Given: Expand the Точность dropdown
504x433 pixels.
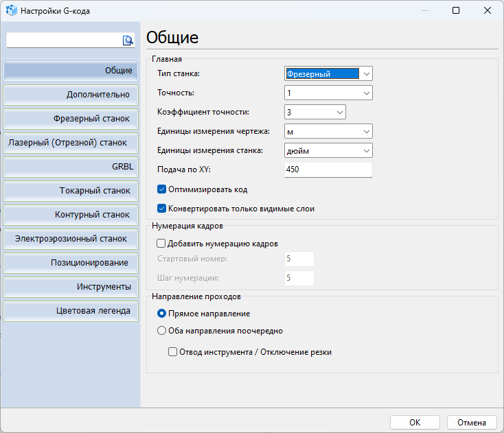Looking at the screenshot, I should coord(328,93).
